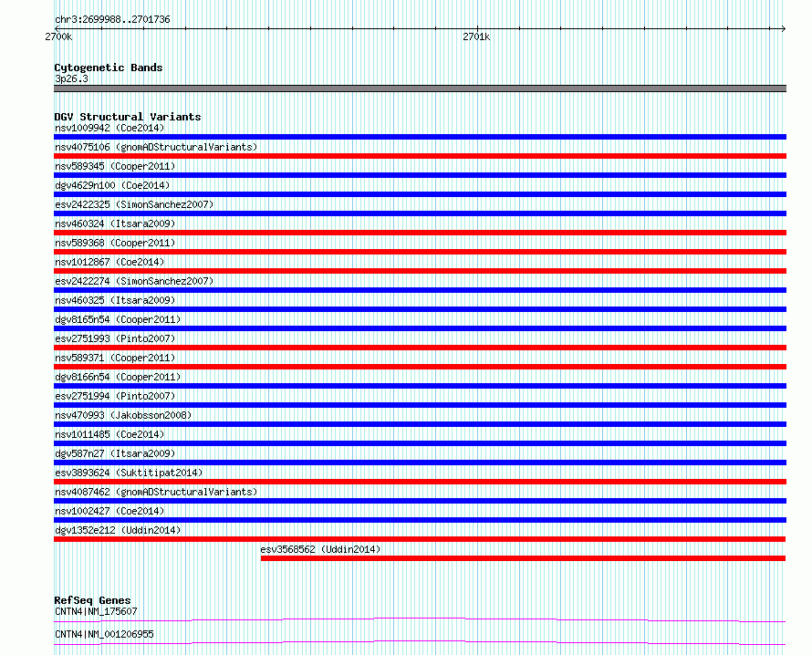
Task: Click the nsv589368 (Cooper2011) label
Action: point(115,243)
